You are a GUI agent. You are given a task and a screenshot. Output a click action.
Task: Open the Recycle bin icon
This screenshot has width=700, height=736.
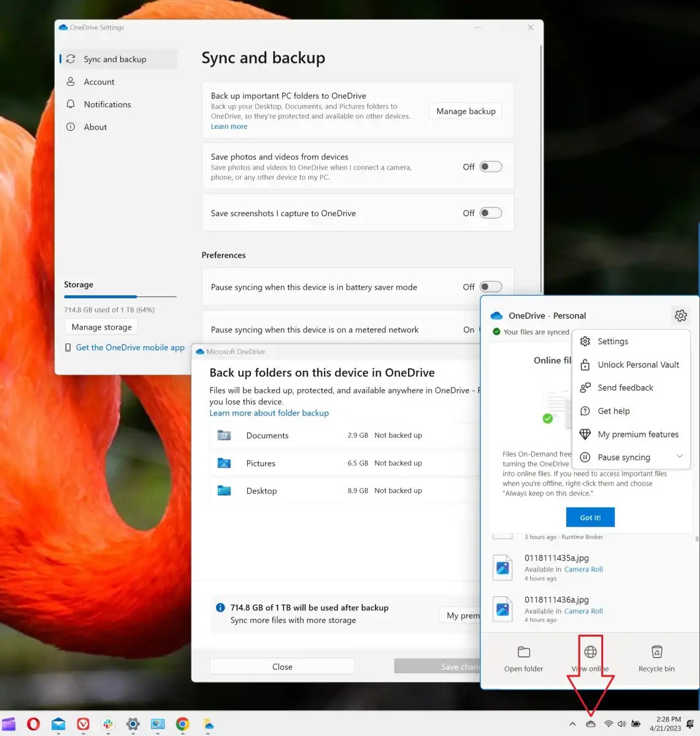coord(656,652)
